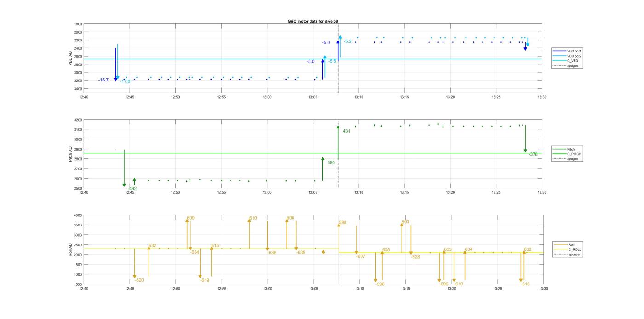Image resolution: width=644 pixels, height=319 pixels.
Task: Click the '4000' tick on Roll axis
Action: 78,215
